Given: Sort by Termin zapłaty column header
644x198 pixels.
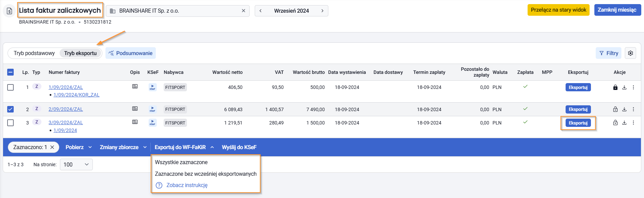Looking at the screenshot, I should coord(429,72).
